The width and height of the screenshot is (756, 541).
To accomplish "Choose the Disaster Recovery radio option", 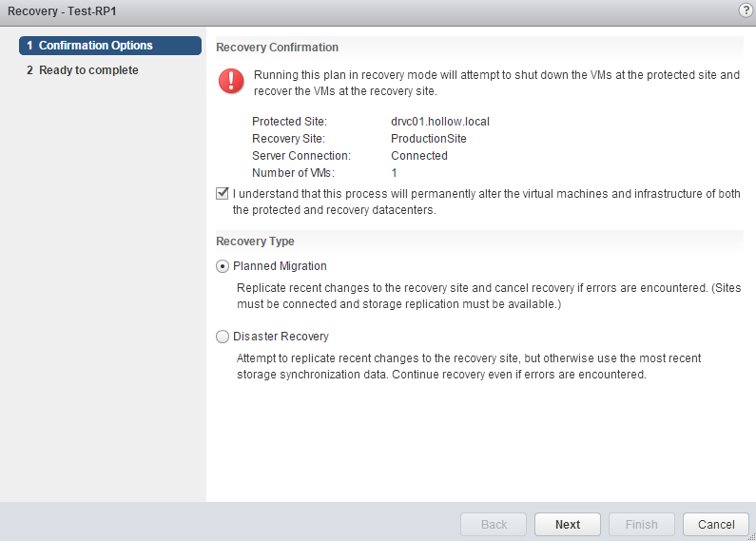I will pos(223,337).
